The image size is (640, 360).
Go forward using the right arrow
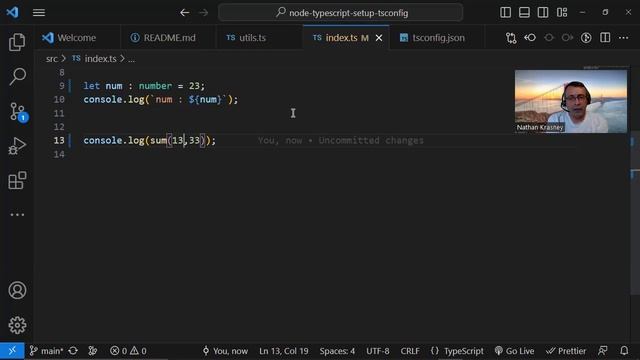203,13
